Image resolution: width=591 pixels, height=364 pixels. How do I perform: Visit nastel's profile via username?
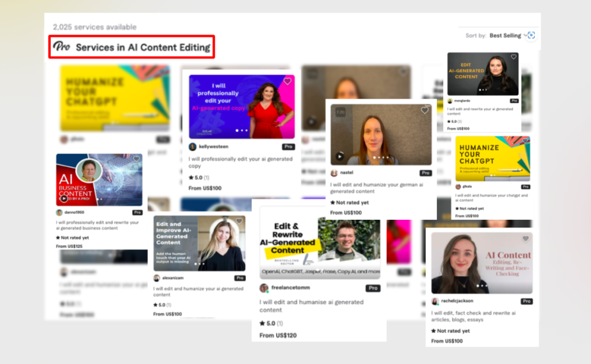click(346, 172)
